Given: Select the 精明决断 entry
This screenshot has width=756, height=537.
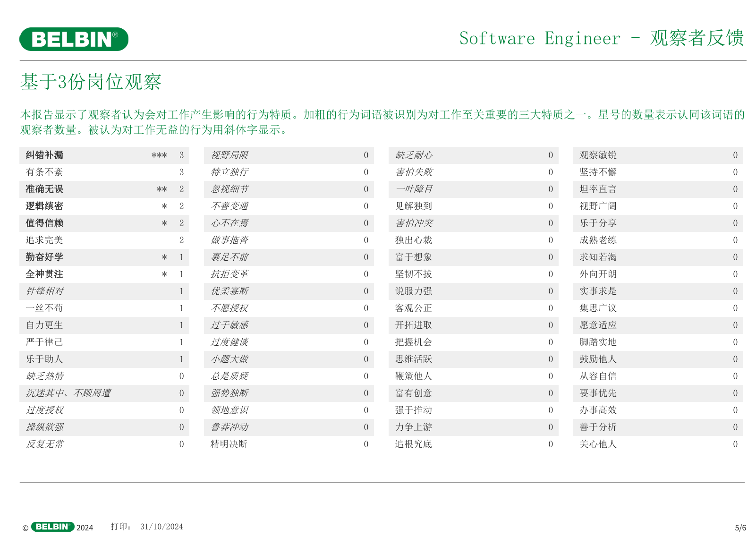Looking at the screenshot, I should (229, 444).
